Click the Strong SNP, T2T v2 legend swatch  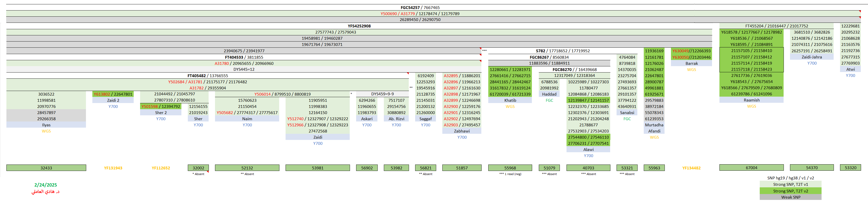[x=790, y=191]
